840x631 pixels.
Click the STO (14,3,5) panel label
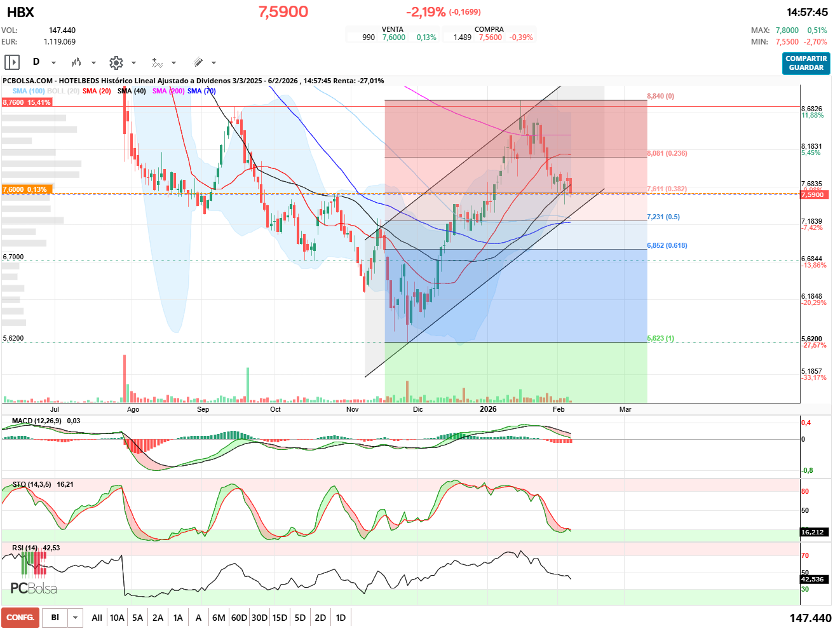click(x=32, y=484)
